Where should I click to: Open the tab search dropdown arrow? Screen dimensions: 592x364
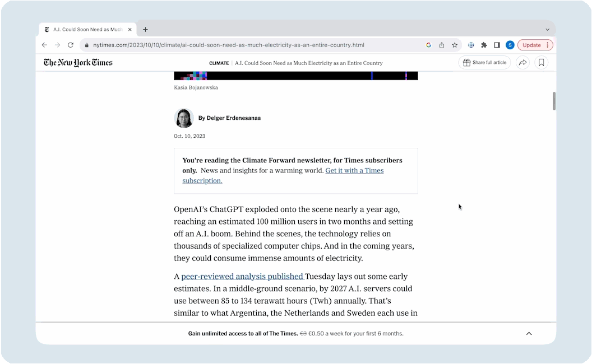[x=547, y=30]
